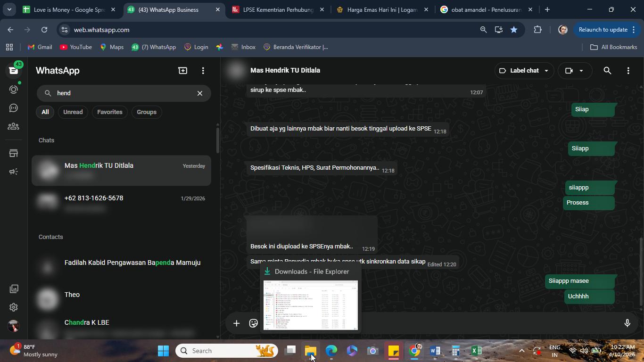Zoom the page with the address bar magnifier
The height and width of the screenshot is (362, 644).
point(483,30)
